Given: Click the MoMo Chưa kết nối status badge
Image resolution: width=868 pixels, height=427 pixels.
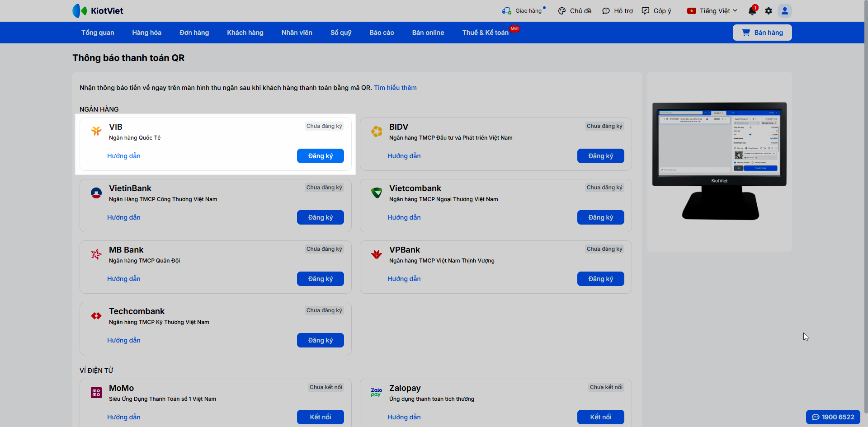Looking at the screenshot, I should 326,387.
